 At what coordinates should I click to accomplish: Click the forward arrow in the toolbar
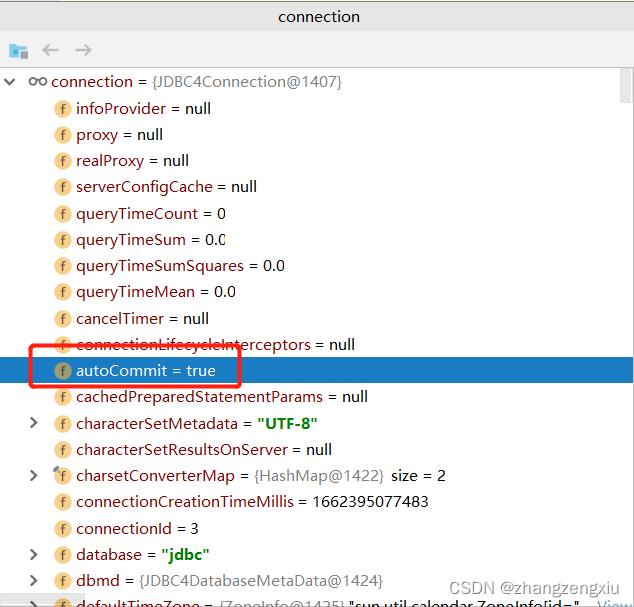click(83, 50)
